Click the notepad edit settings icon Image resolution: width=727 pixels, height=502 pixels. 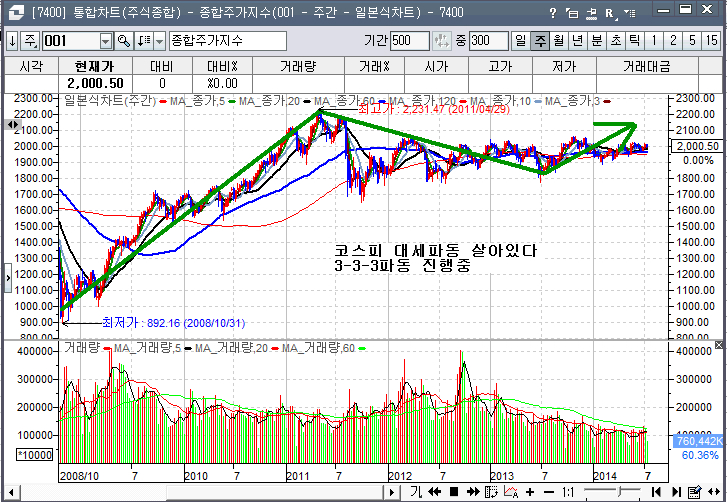[x=694, y=491]
